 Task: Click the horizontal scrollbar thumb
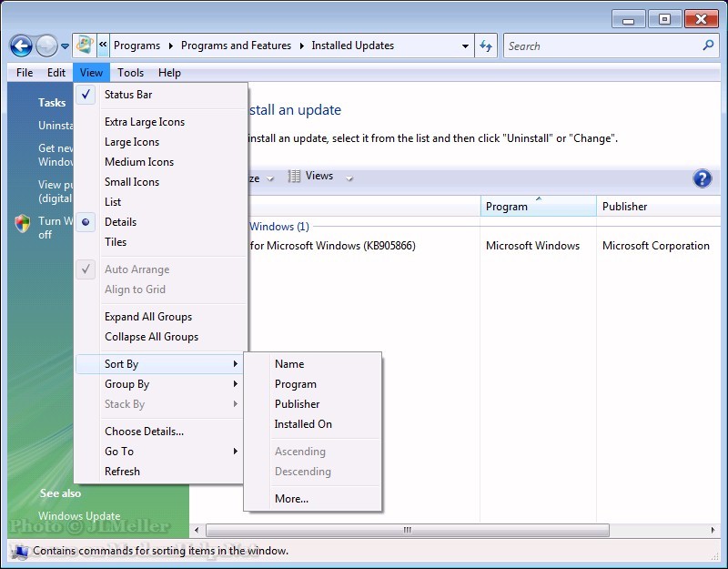(407, 530)
